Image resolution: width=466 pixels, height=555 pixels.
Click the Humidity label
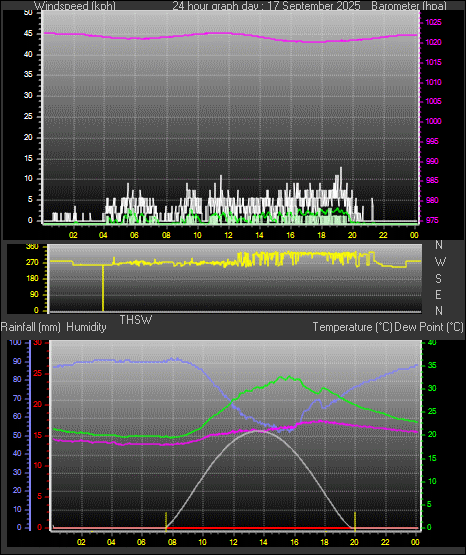[86, 327]
